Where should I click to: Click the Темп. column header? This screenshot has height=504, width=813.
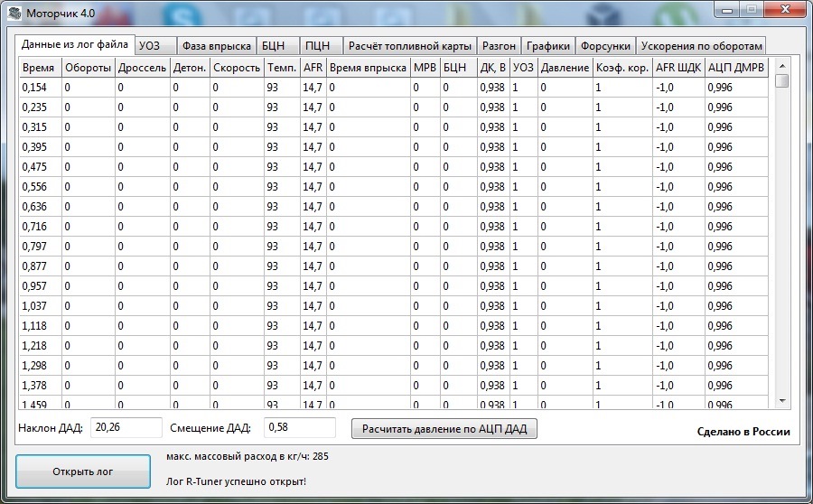pyautogui.click(x=282, y=68)
